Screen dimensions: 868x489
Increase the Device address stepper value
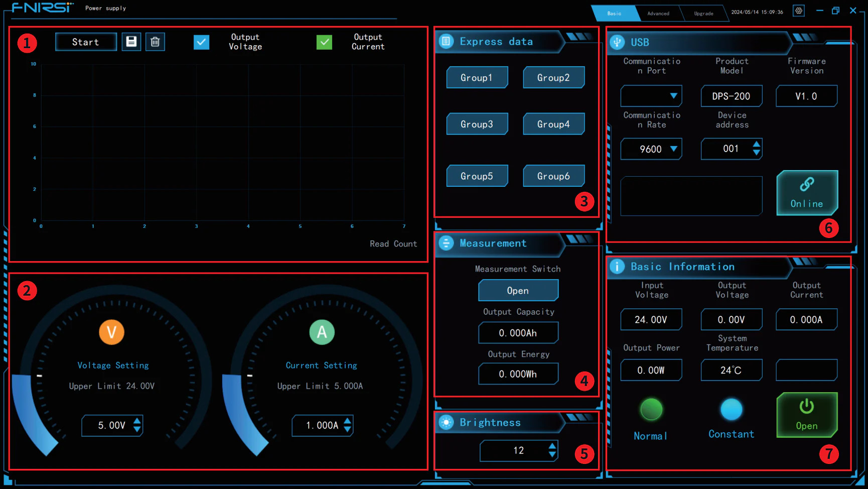[756, 145]
